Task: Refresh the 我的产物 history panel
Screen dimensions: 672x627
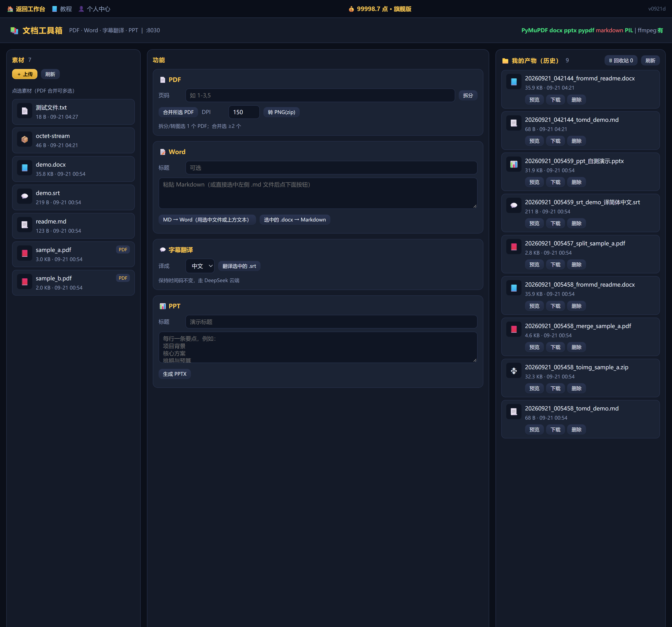Action: coord(650,60)
